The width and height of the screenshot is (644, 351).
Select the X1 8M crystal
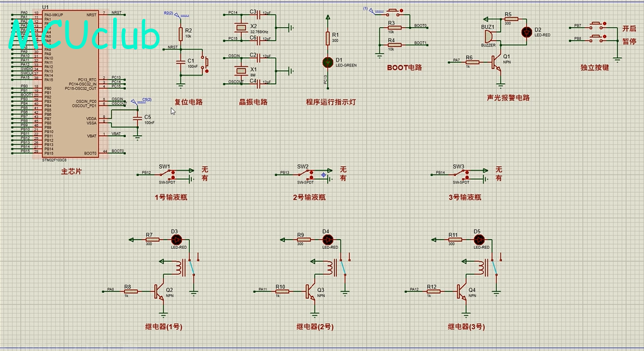(x=240, y=69)
